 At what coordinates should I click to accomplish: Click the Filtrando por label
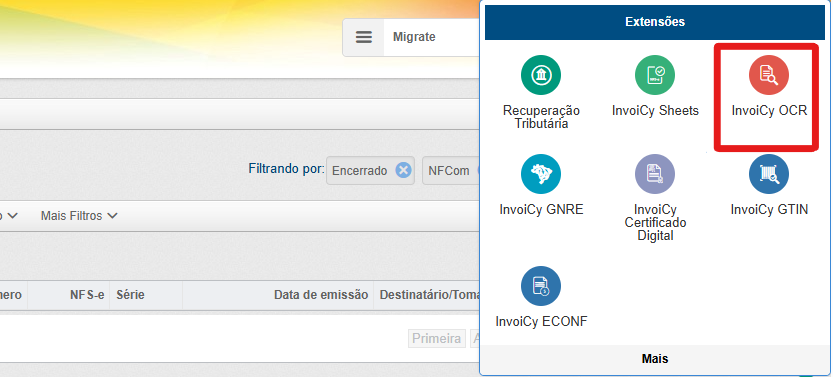286,169
